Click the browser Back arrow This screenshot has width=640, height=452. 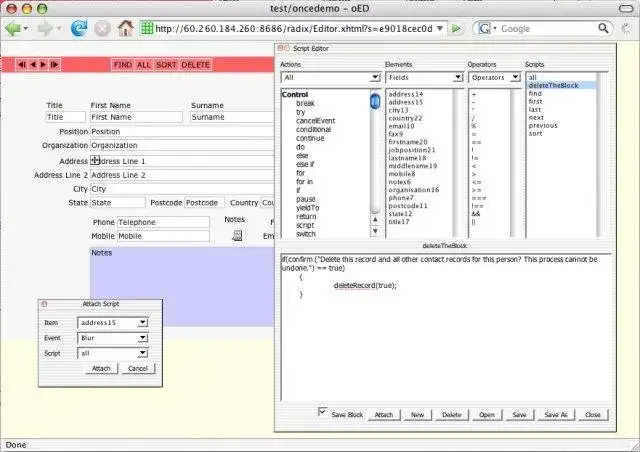13,29
